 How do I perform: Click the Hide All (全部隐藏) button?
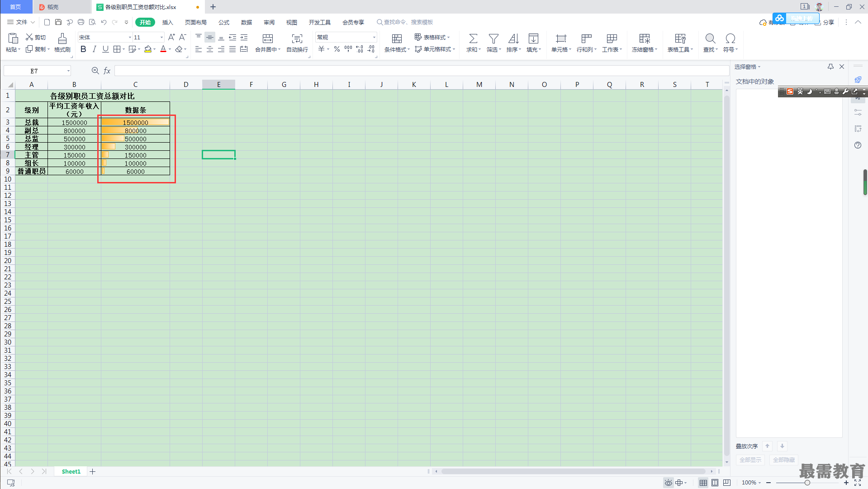point(783,460)
